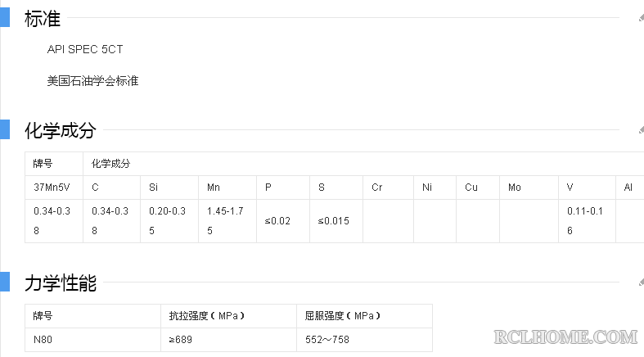Image resolution: width=644 pixels, height=357 pixels.
Task: Select 牌号 cell in composition table
Action: [54, 164]
